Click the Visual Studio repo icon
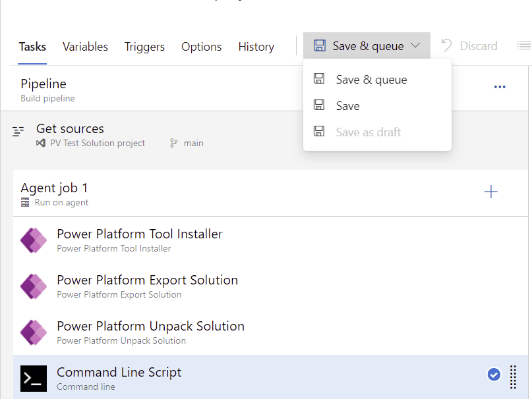This screenshot has width=532, height=399. click(41, 143)
